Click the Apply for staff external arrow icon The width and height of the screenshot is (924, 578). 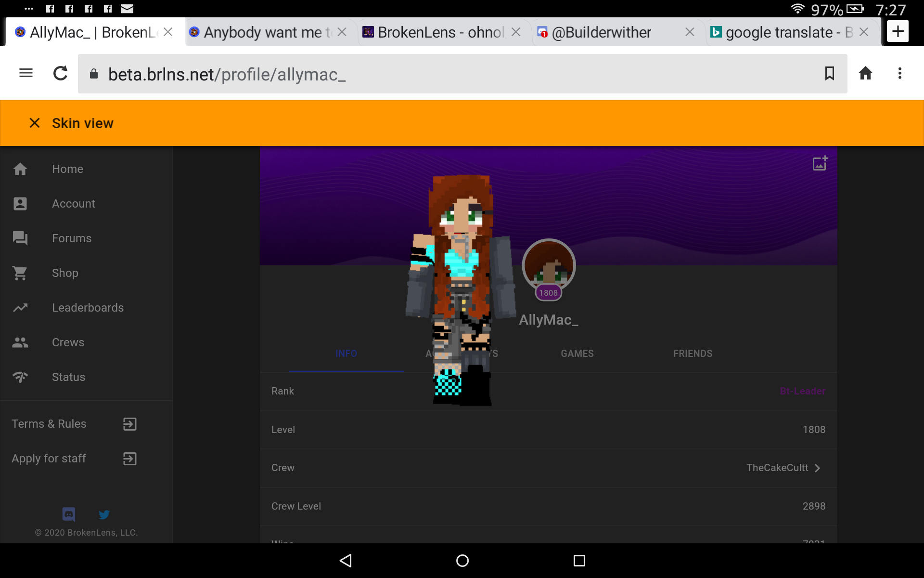130,459
